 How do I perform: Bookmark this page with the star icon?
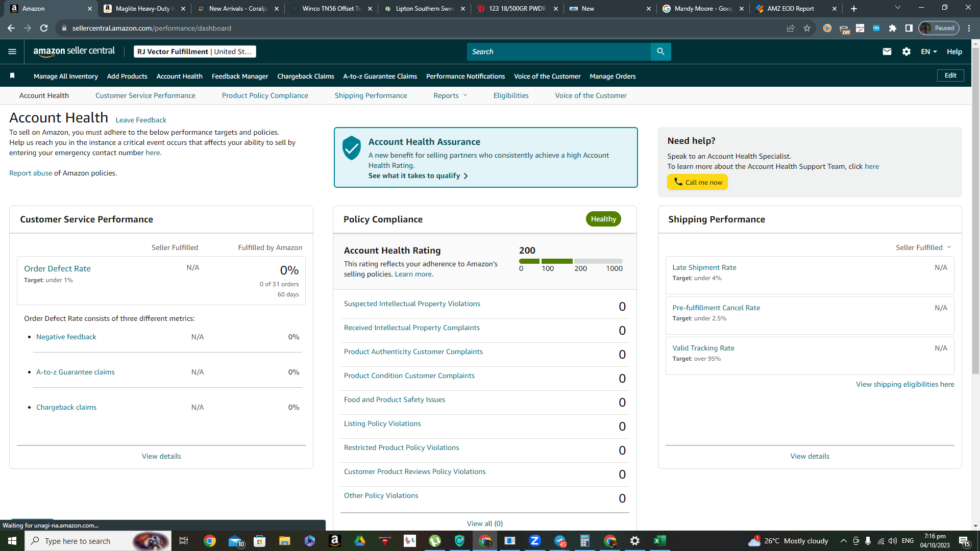click(x=807, y=28)
